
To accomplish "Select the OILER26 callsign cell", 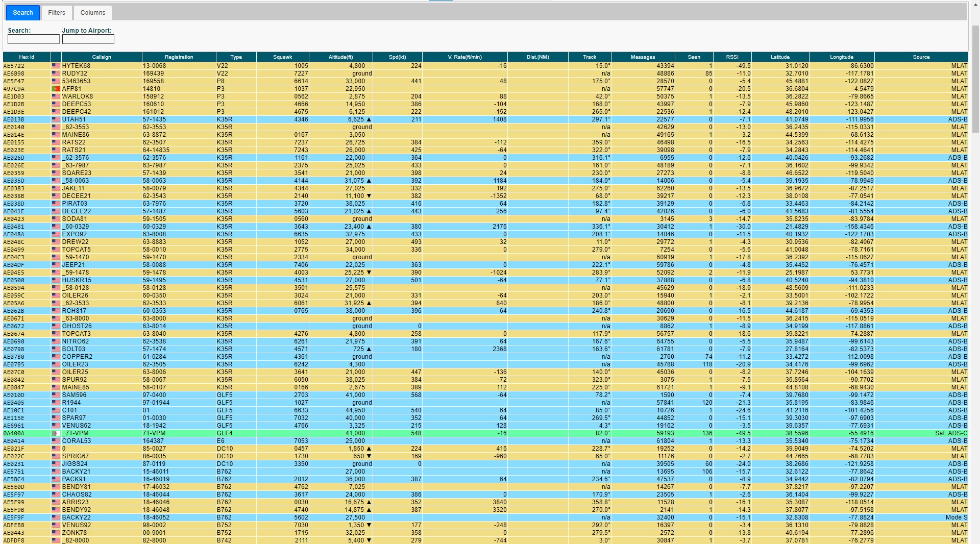I will 102,295.
